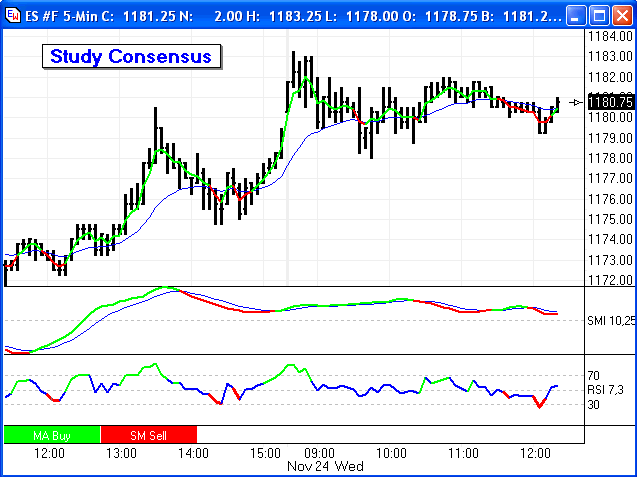The height and width of the screenshot is (477, 637).
Task: Click the SMI 10,25 study label
Action: tap(610, 320)
